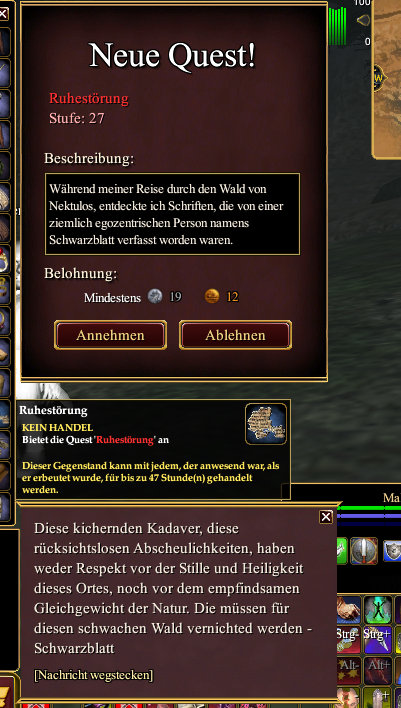Activate the pointing hand ability icon
401x708 pixels.
click(x=349, y=609)
